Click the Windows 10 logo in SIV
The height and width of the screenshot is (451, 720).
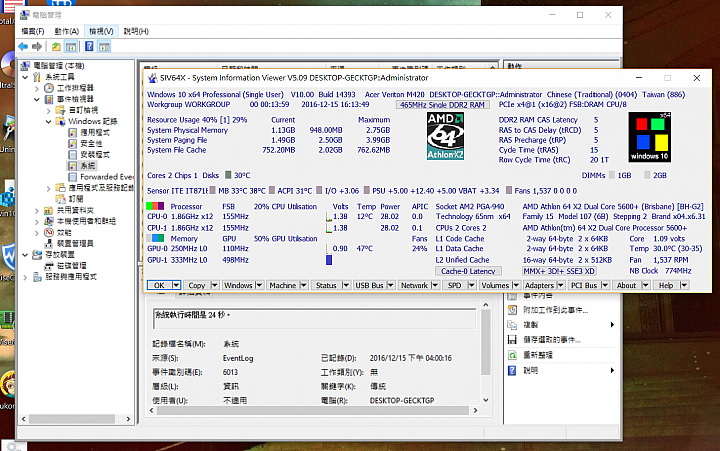coord(649,137)
